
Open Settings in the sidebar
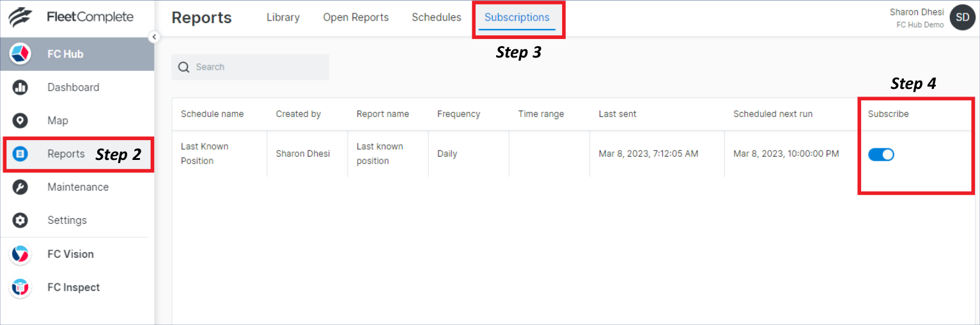tap(67, 221)
